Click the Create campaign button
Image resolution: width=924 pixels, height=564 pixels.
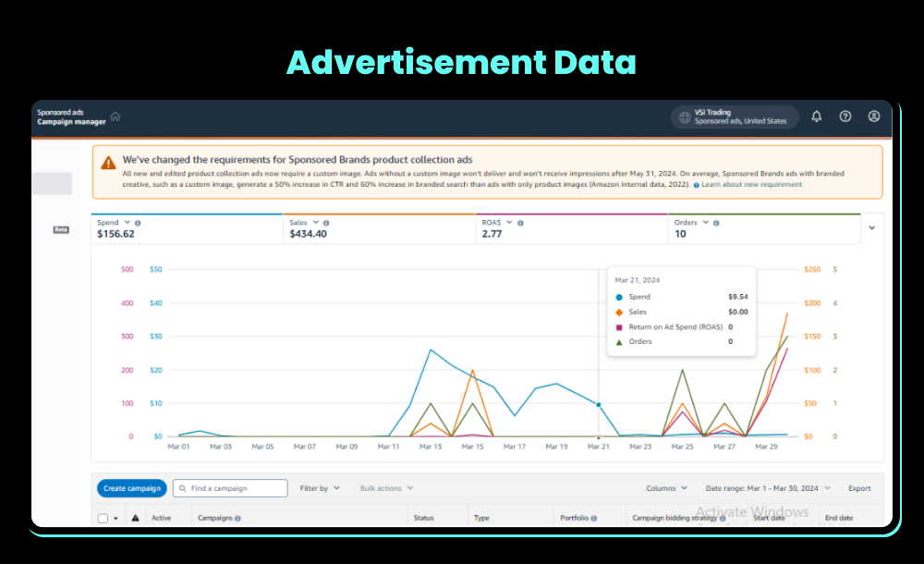coord(132,488)
